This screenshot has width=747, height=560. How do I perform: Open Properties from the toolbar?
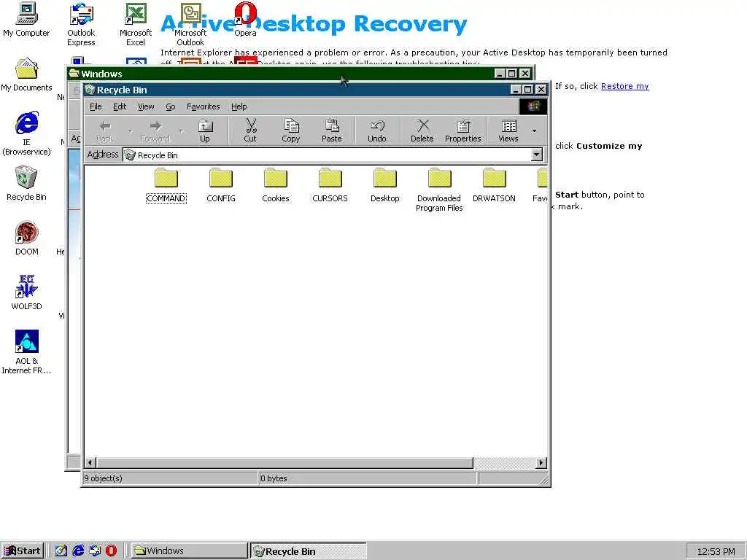pos(463,131)
